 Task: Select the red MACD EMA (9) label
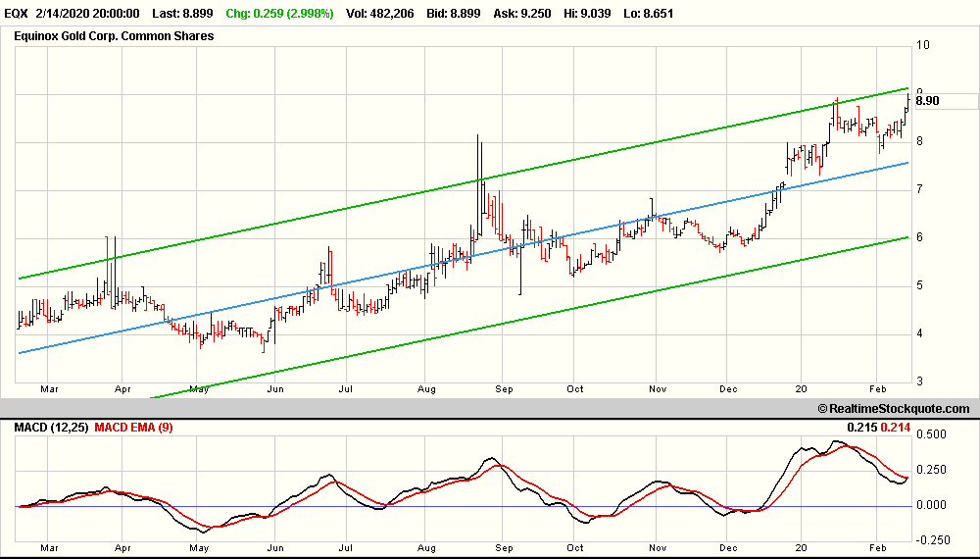(133, 427)
